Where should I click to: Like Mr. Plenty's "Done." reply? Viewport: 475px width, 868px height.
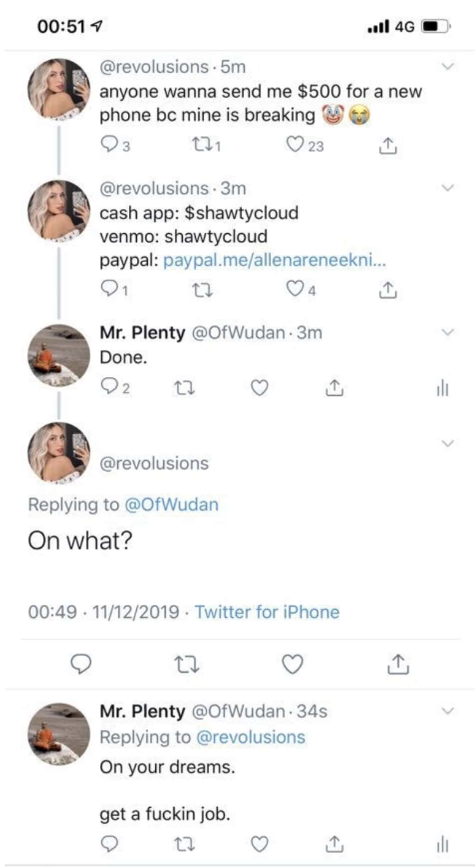[x=259, y=388]
